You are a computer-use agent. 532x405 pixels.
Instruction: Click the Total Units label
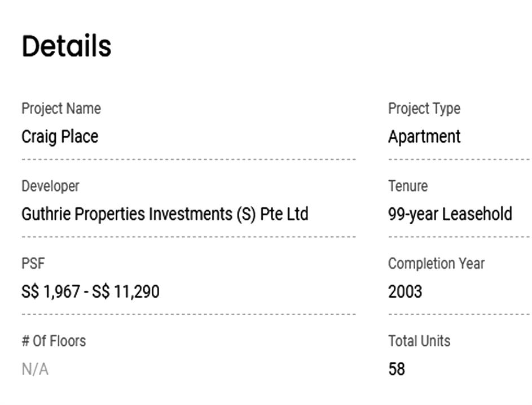click(x=419, y=341)
